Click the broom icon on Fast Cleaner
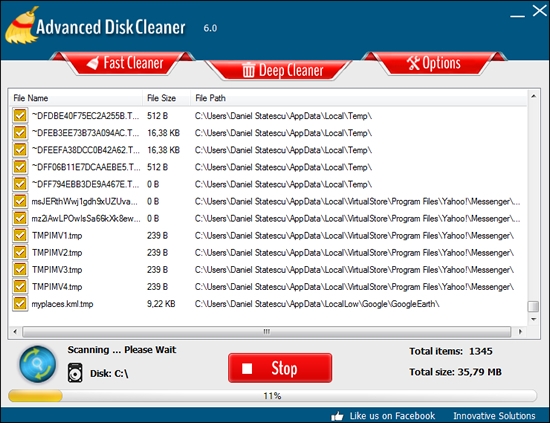The width and height of the screenshot is (550, 423). 93,63
